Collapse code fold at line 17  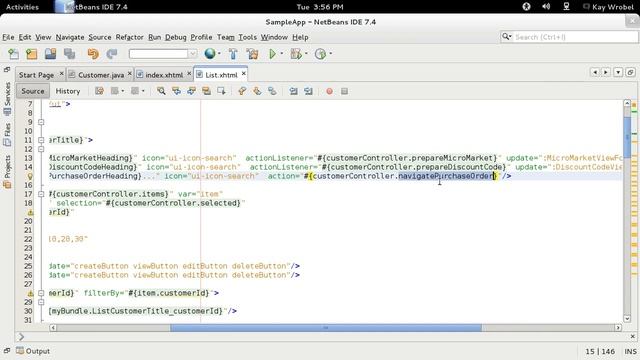[41, 194]
